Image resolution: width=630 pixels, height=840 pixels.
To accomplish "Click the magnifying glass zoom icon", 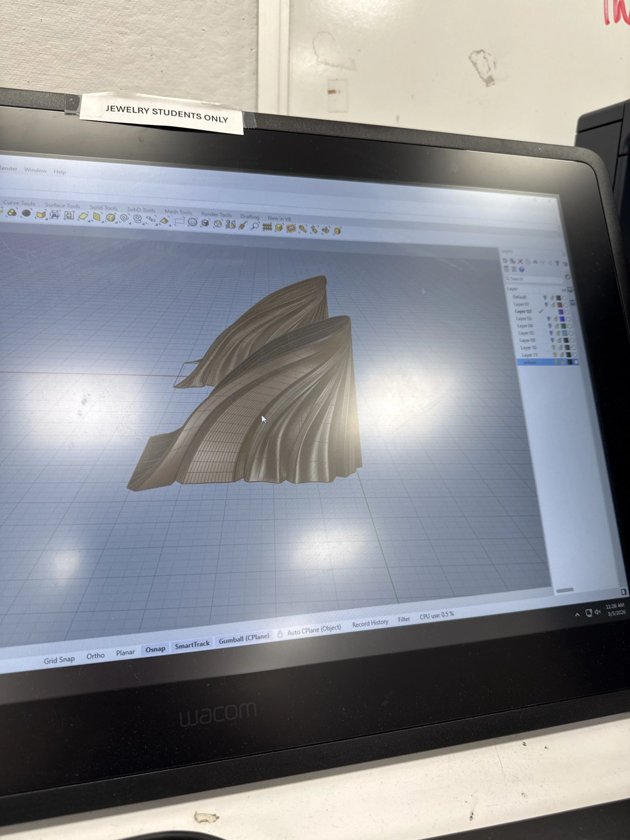I will pyautogui.click(x=255, y=226).
